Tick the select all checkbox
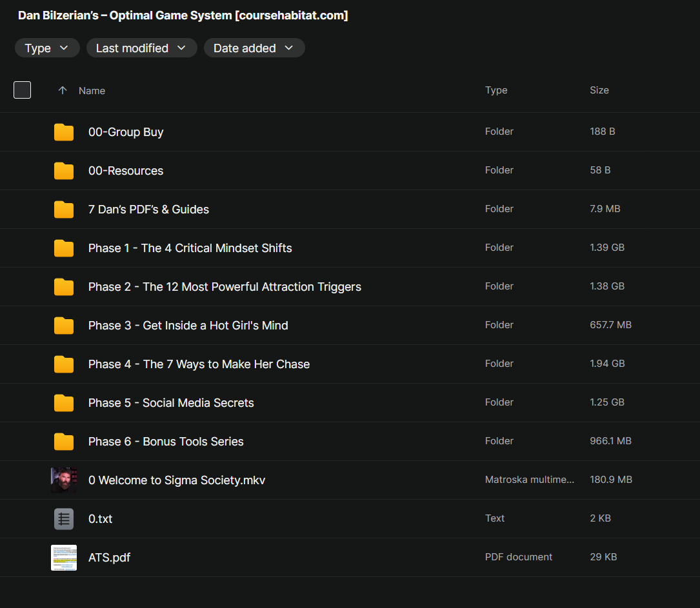This screenshot has height=608, width=700. [23, 90]
